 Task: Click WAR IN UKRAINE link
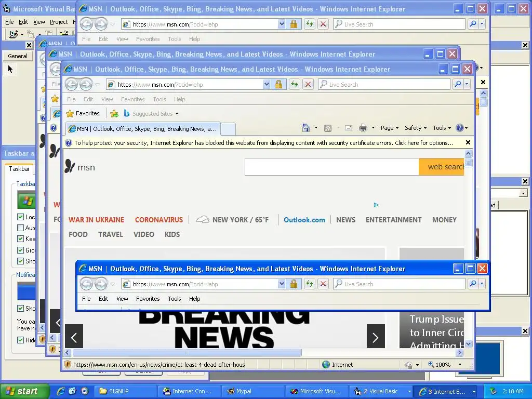click(x=96, y=220)
